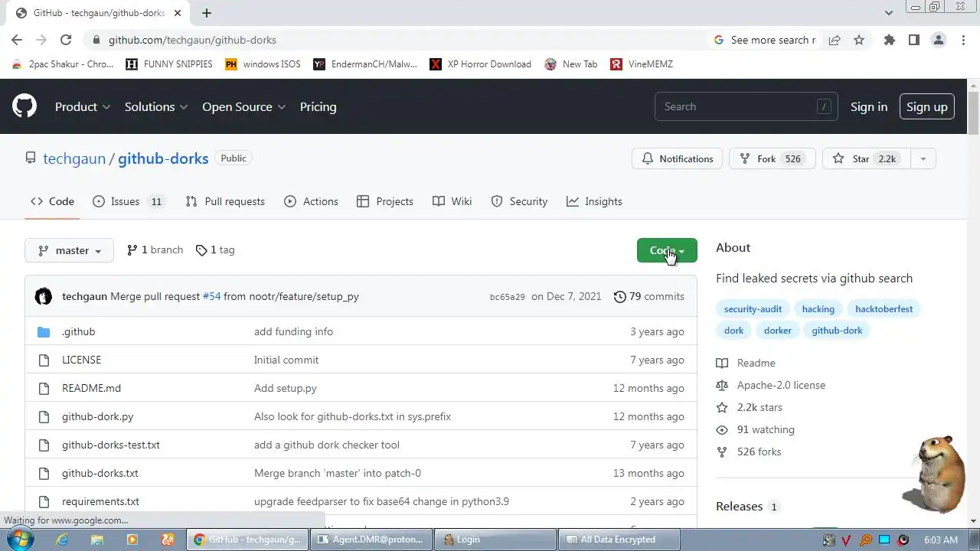The height and width of the screenshot is (551, 980).
Task: Reload the page with refresh icon
Action: 66,40
